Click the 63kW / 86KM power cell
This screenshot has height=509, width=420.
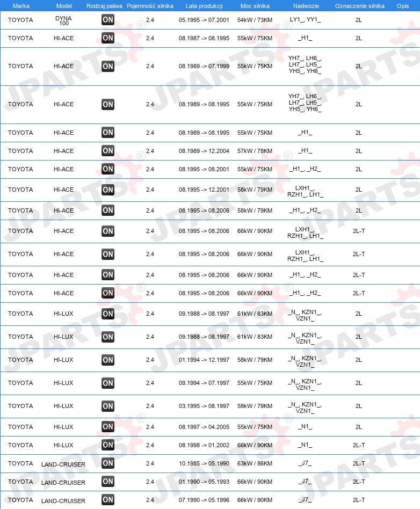click(x=255, y=463)
